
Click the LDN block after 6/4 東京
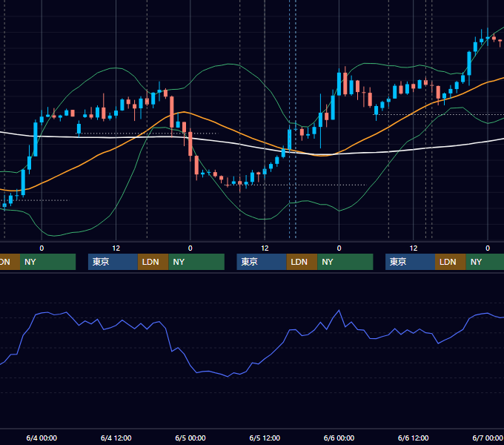pos(153,262)
